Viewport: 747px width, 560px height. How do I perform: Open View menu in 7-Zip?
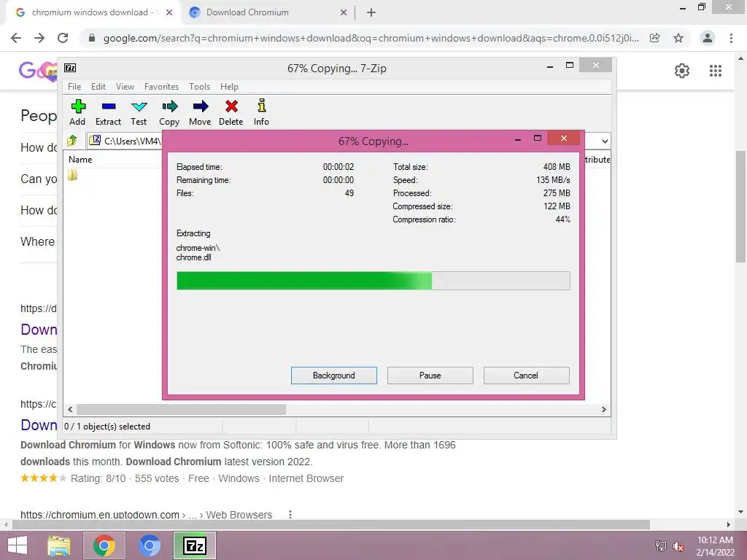pos(125,87)
